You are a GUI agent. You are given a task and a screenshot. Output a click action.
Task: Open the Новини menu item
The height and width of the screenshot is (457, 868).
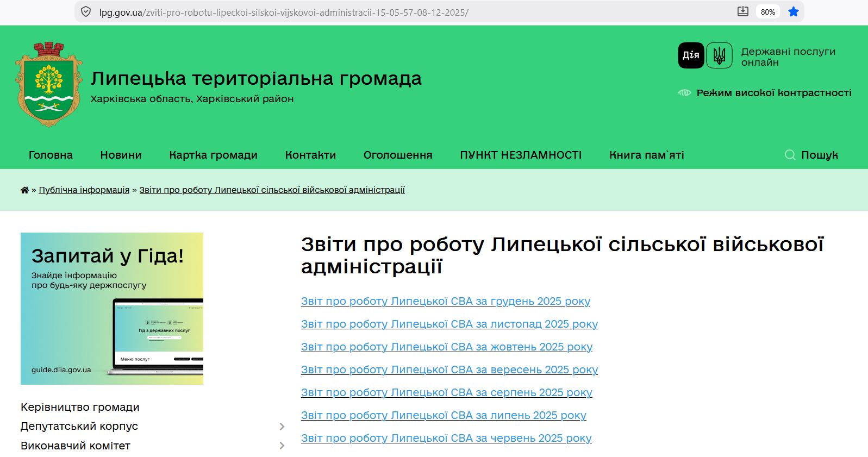tap(121, 155)
